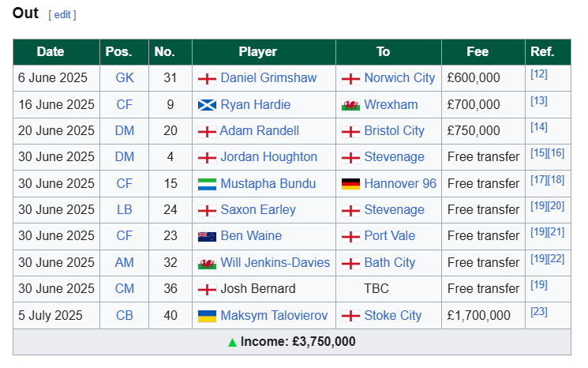Follow the Port Vale link
Screen dimensions: 588x368
pos(390,235)
